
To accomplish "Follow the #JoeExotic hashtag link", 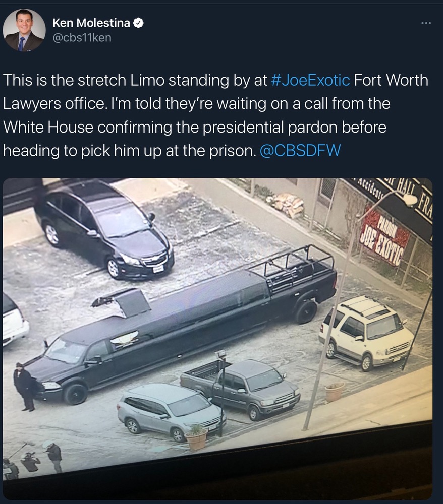I will [x=310, y=80].
